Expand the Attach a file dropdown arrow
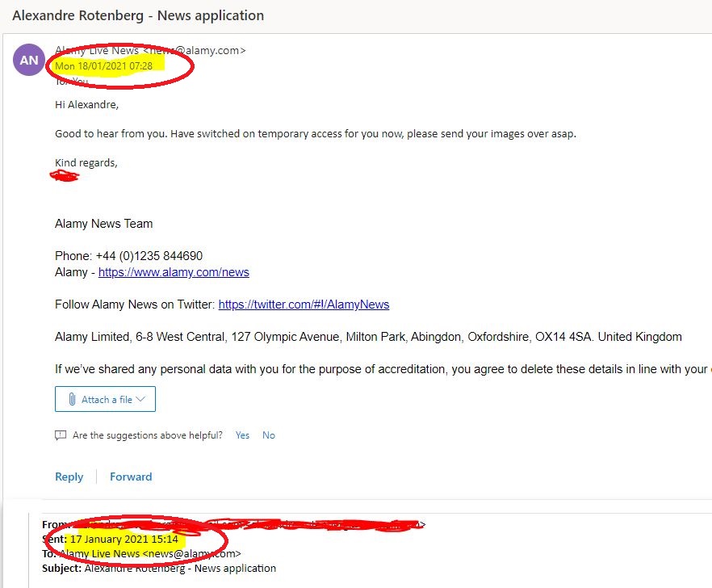Viewport: 712px width, 588px height. point(140,399)
